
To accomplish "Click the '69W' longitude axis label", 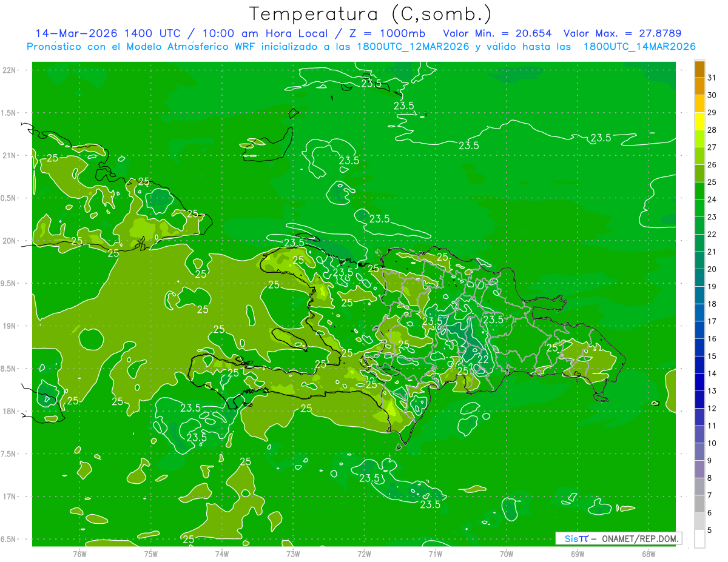I will point(577,554).
